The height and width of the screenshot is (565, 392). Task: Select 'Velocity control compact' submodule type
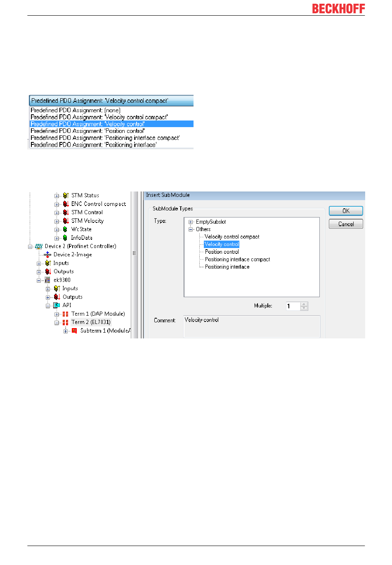(x=232, y=237)
